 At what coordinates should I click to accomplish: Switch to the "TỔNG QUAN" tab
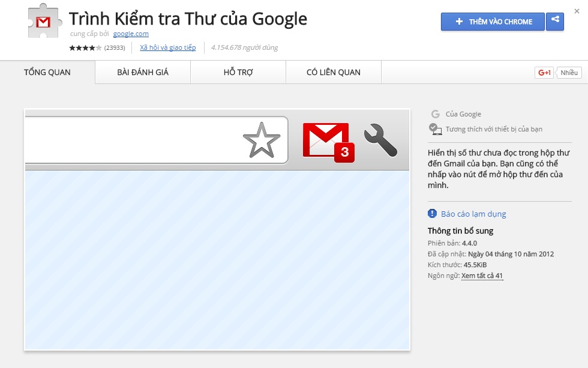pyautogui.click(x=47, y=73)
